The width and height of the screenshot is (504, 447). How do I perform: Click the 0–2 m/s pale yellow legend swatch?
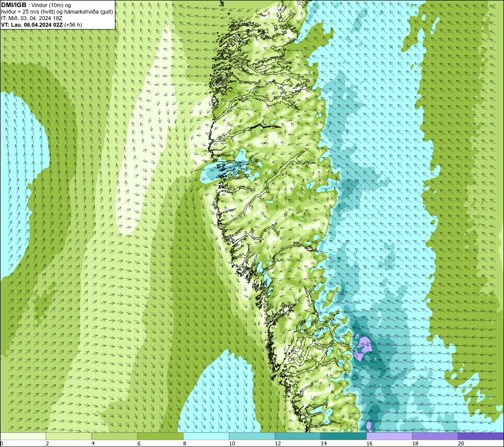(x=23, y=436)
